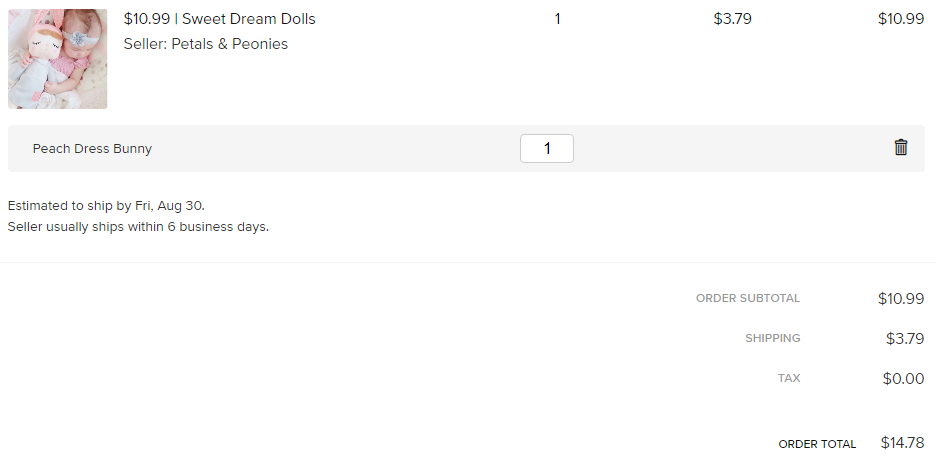The image size is (936, 462).
Task: Click the $14.78 order total amount
Action: click(903, 442)
